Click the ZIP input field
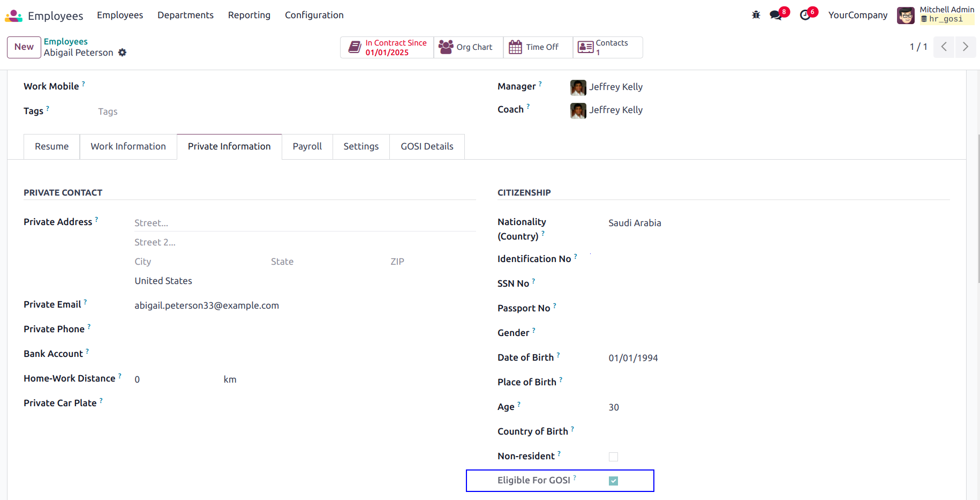Image resolution: width=980 pixels, height=500 pixels. pyautogui.click(x=432, y=262)
